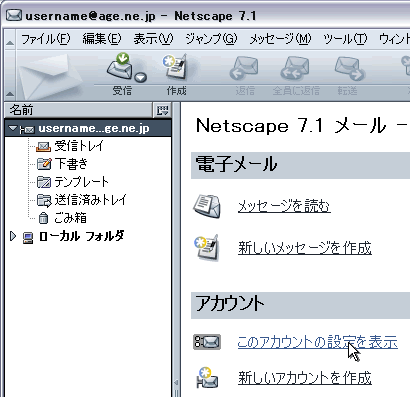The height and width of the screenshot is (397, 410).
Task: Select the ごみ箱 folder
Action: [70, 218]
